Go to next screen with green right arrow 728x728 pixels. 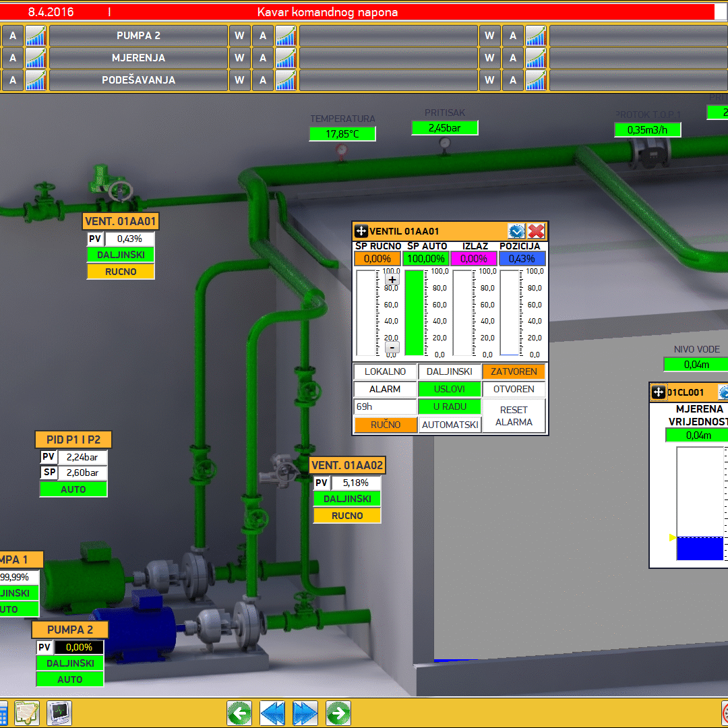pos(338,712)
